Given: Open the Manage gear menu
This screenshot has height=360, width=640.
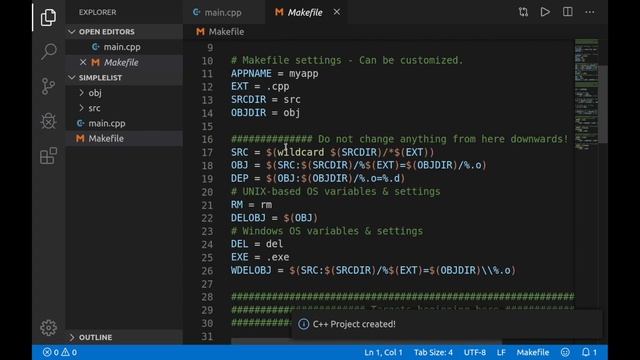Looking at the screenshot, I should tap(48, 328).
